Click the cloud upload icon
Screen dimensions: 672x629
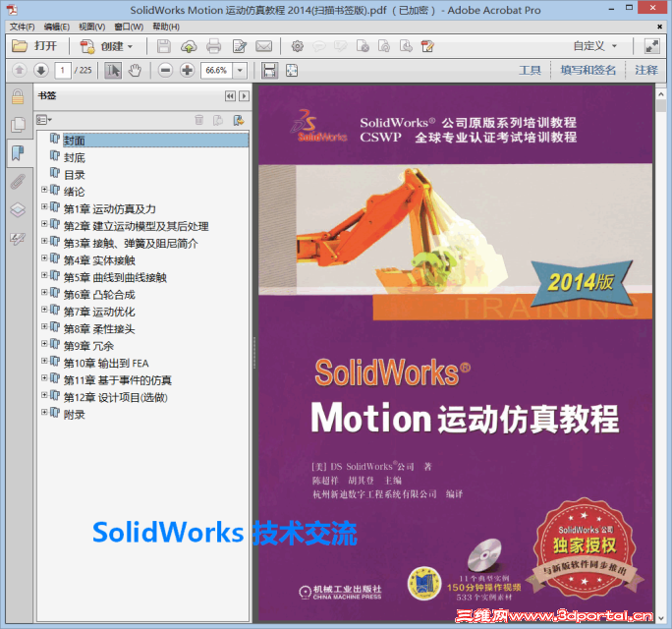189,46
